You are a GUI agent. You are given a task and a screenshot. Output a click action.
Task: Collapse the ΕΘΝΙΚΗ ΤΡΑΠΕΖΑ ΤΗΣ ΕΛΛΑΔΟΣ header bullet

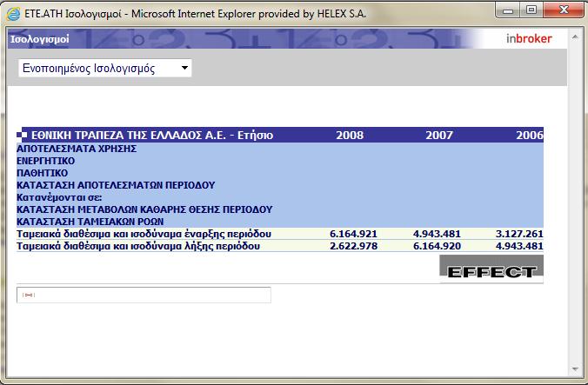click(22, 135)
